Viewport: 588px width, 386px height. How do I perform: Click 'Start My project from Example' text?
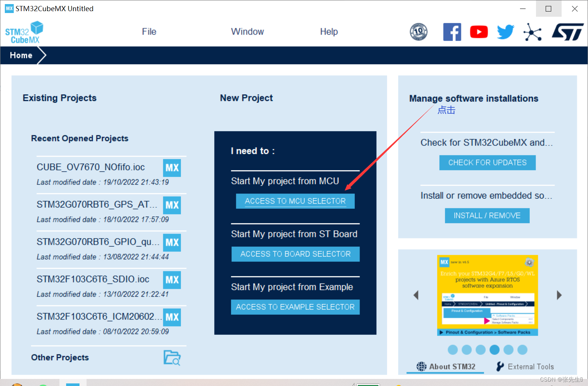(292, 287)
